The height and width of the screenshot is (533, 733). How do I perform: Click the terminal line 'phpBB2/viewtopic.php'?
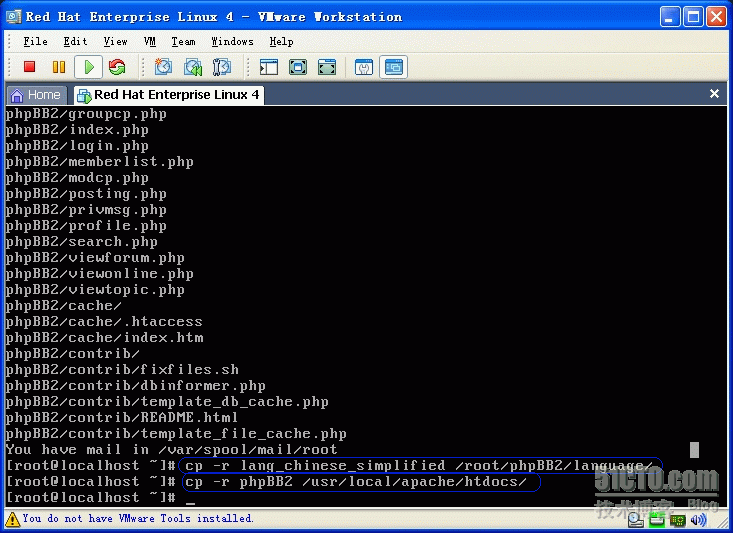pos(95,290)
